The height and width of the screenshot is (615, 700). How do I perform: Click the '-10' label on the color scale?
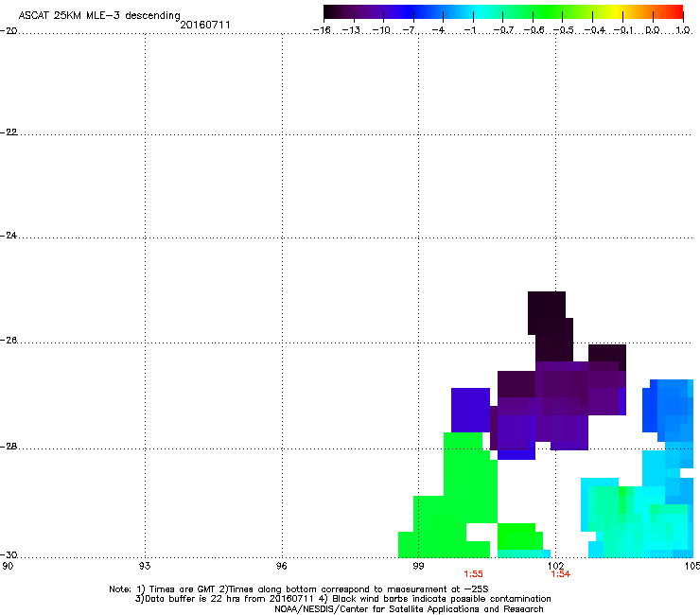pos(381,30)
